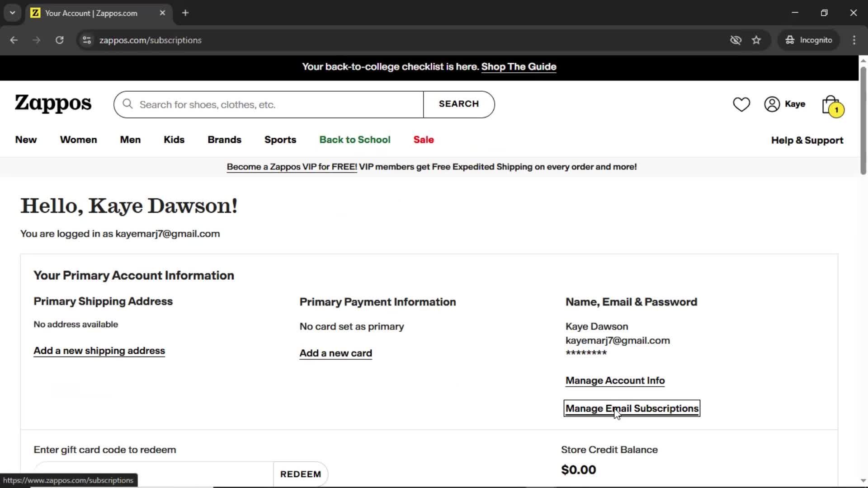Click the Shop The Guide link
Image resolution: width=868 pixels, height=488 pixels.
(519, 67)
